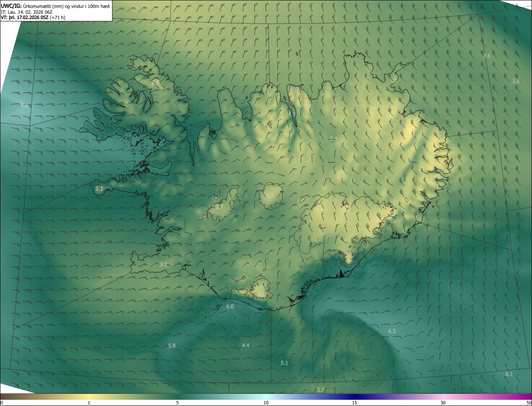Click the "3.2" value label on the map
This screenshot has width=532, height=406.
coord(163,264)
